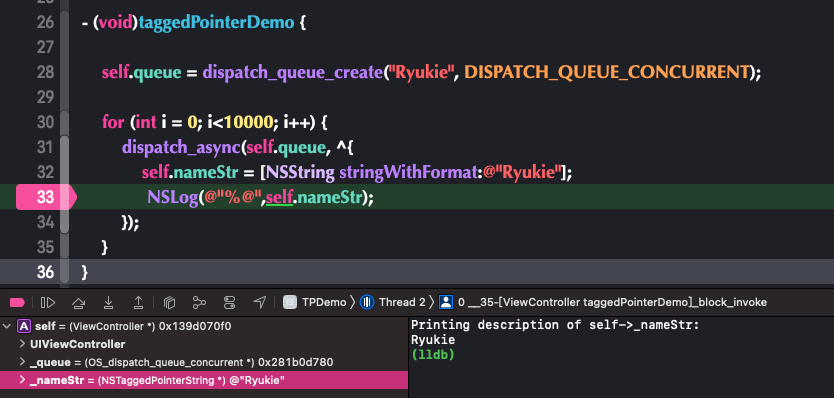This screenshot has height=398, width=834.
Task: Click the Step Into debug icon
Action: pos(109,303)
